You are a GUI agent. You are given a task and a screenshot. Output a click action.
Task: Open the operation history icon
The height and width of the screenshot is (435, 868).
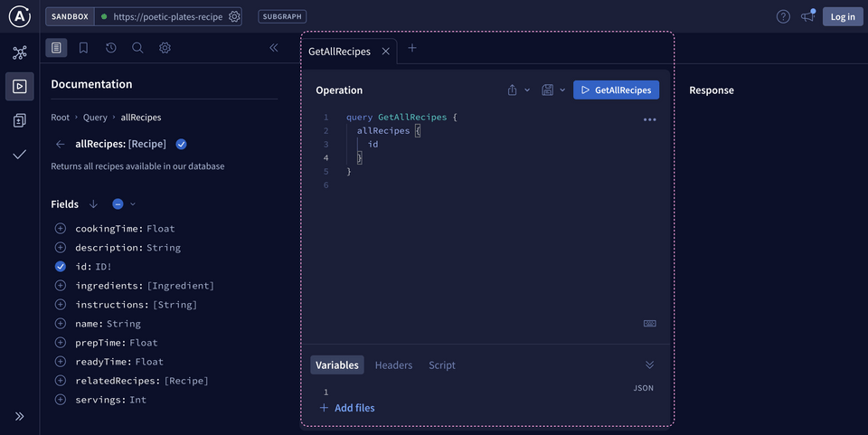click(x=110, y=48)
